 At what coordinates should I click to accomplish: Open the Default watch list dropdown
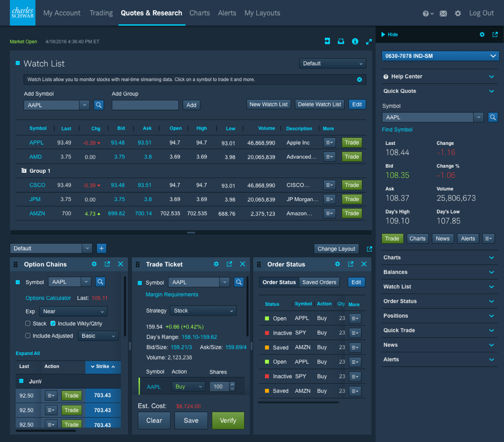tap(332, 63)
